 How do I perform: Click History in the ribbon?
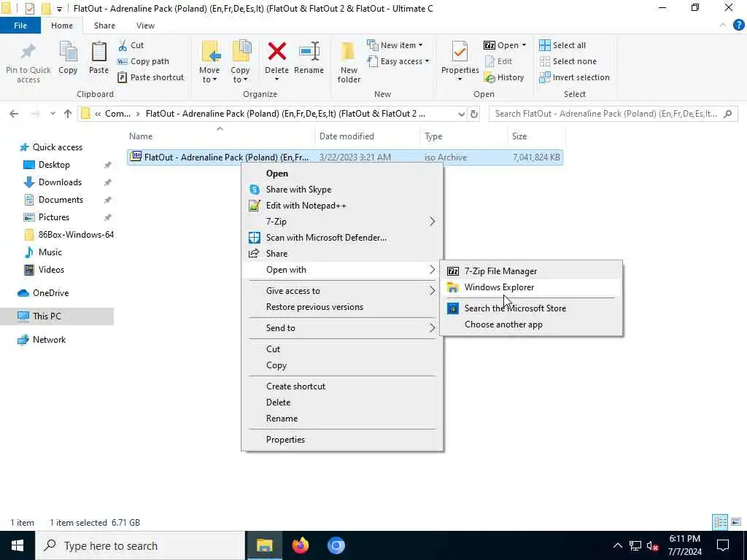[x=504, y=77]
